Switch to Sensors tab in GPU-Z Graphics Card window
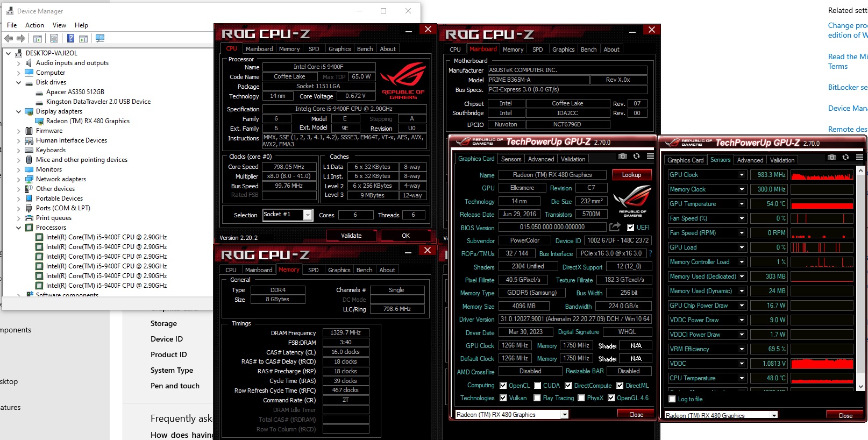 pyautogui.click(x=511, y=159)
